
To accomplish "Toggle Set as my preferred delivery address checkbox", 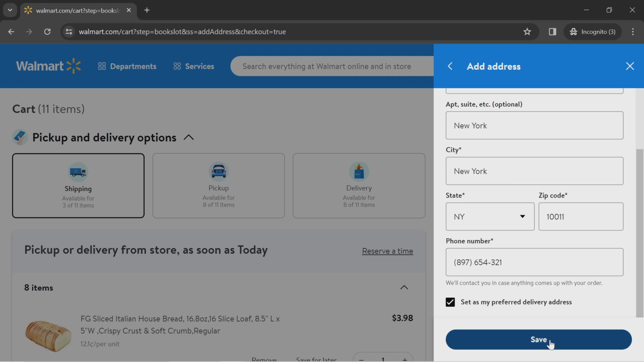I will [450, 302].
